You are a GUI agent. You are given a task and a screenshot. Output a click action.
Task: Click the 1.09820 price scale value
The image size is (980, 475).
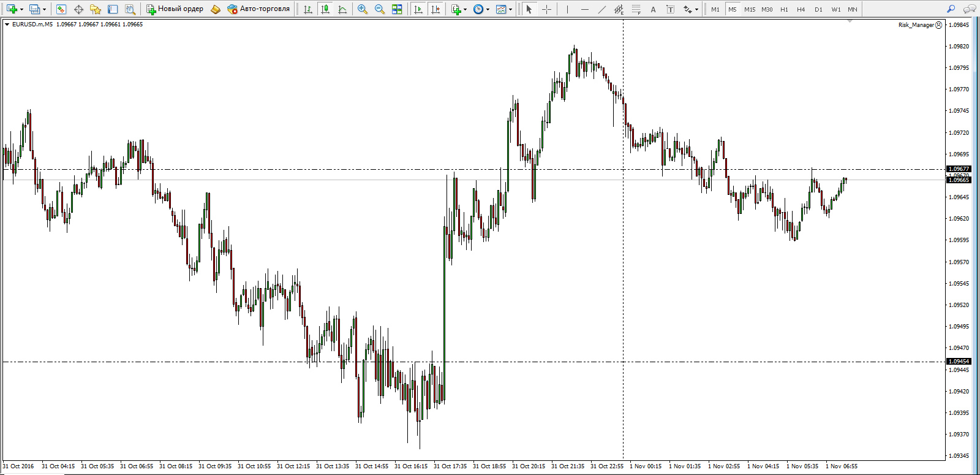pyautogui.click(x=959, y=47)
